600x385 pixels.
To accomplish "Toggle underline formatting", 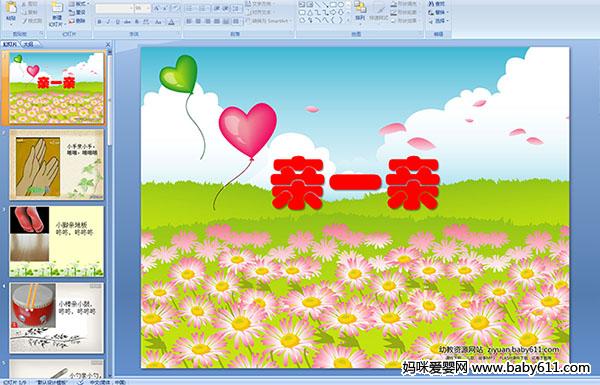I will click(x=117, y=22).
